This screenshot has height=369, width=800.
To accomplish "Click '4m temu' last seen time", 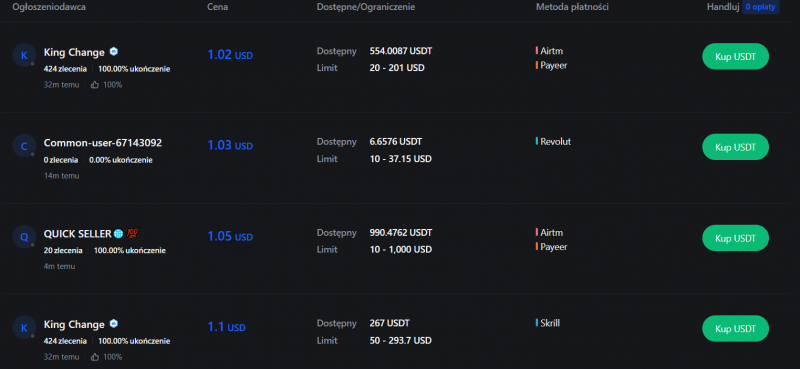I will coord(60,266).
